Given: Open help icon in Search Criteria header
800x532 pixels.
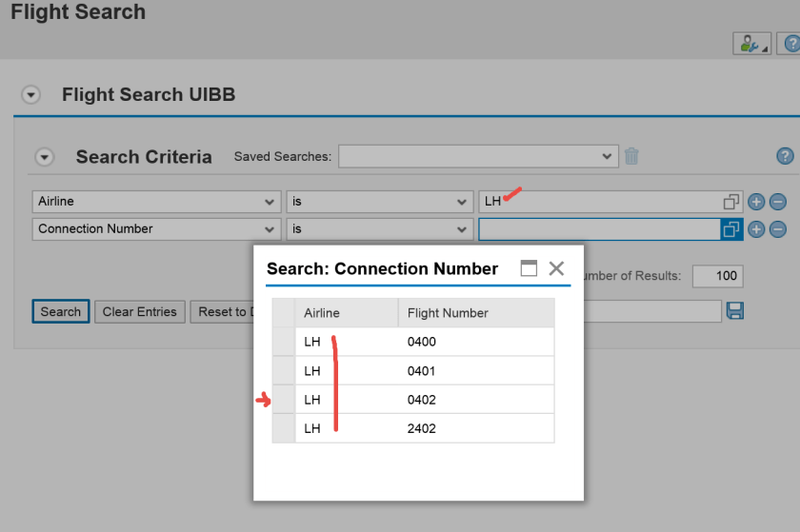Looking at the screenshot, I should tap(785, 156).
